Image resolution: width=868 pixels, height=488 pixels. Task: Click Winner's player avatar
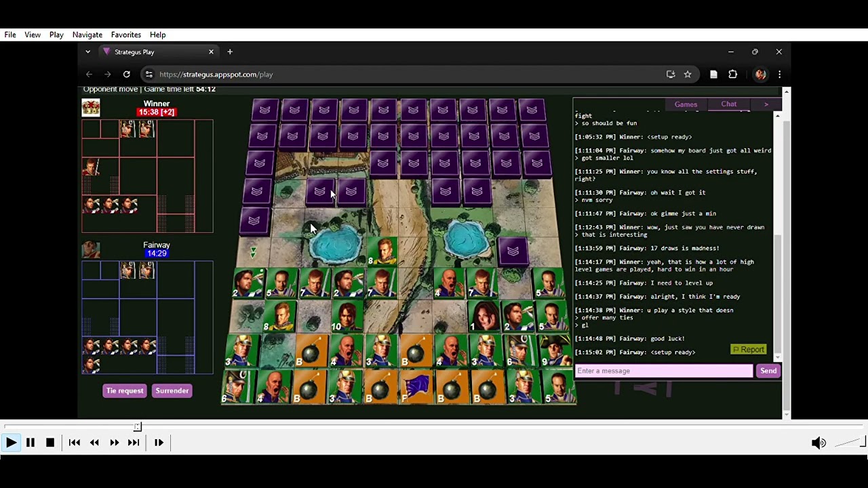pos(91,108)
